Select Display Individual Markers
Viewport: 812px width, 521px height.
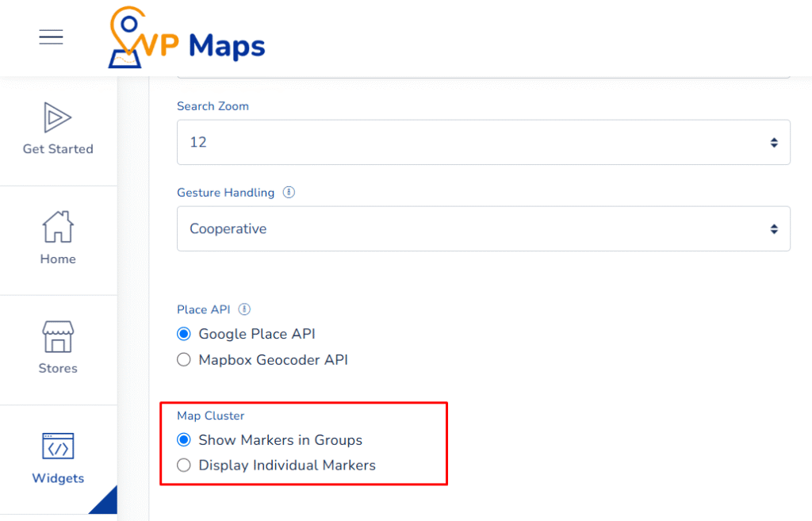(183, 465)
